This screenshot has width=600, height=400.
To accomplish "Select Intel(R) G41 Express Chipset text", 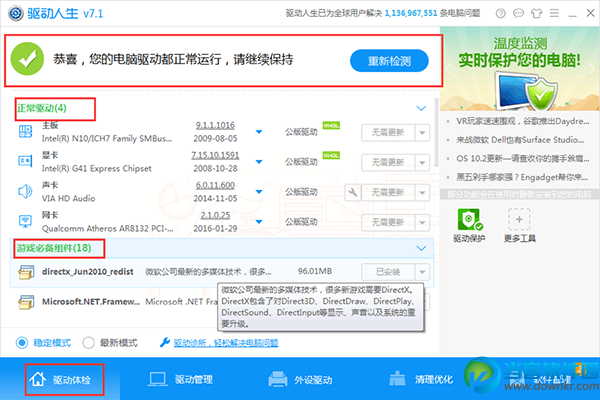I will 96,168.
